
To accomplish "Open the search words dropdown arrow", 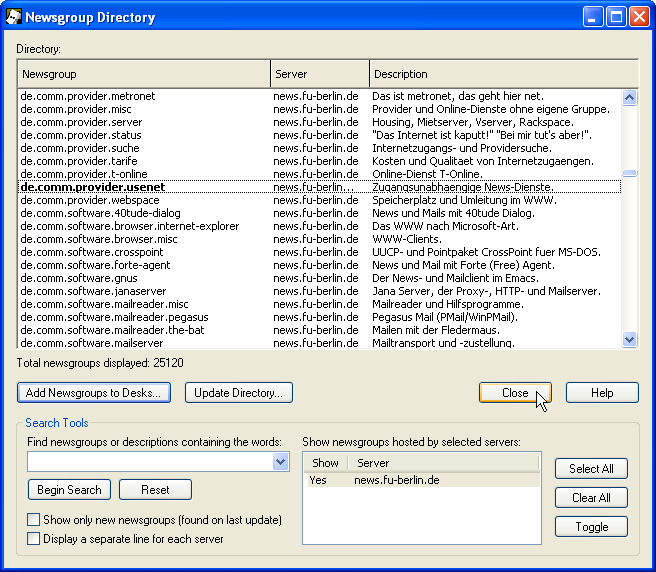I will tap(280, 462).
